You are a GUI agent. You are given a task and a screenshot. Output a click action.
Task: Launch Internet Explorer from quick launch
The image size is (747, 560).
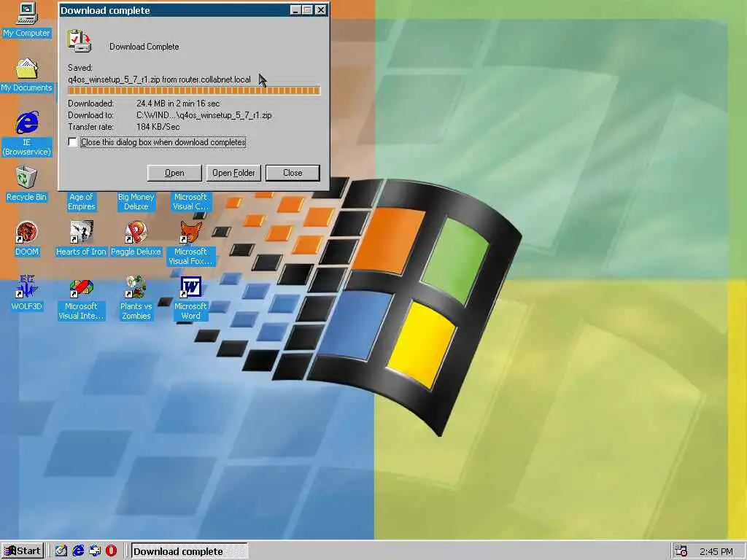click(77, 551)
